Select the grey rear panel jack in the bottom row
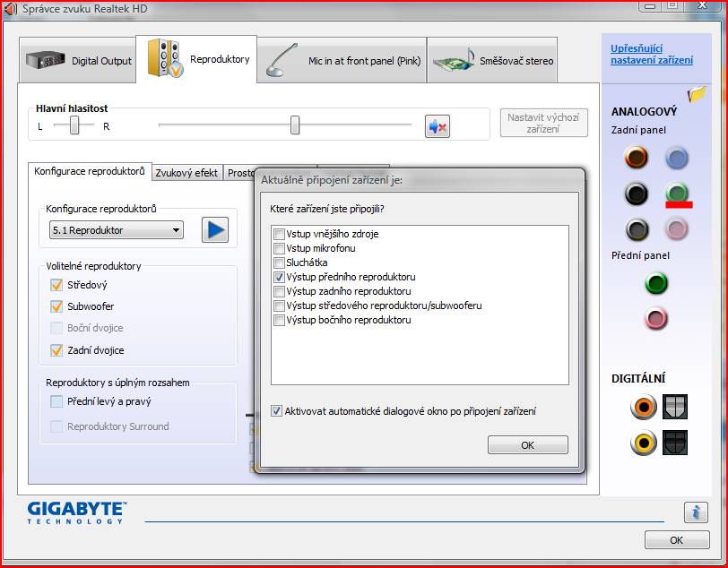728x568 pixels. point(637,229)
